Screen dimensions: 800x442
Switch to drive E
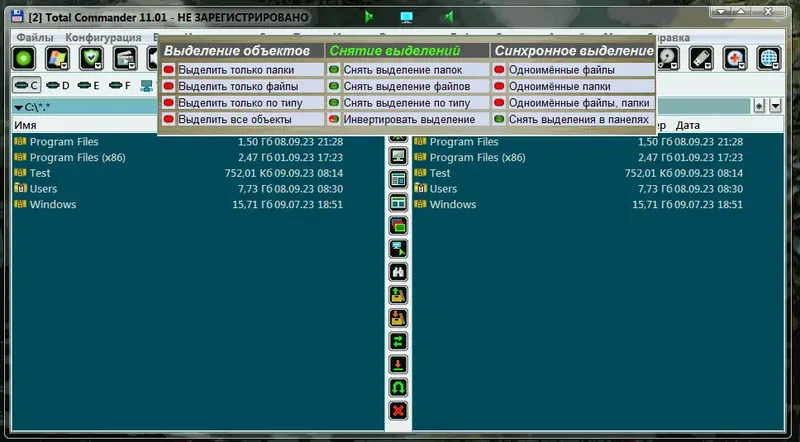click(88, 85)
